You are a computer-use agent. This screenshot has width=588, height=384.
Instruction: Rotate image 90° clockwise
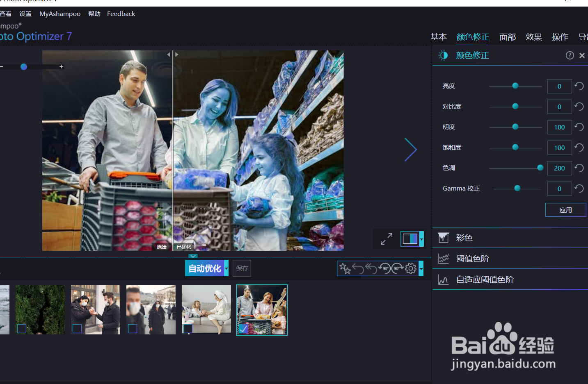point(398,268)
